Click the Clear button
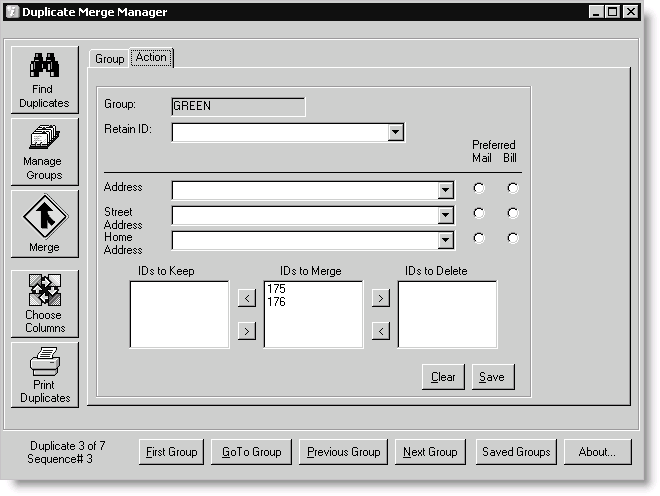Image resolution: width=660 pixels, height=496 pixels. (x=443, y=377)
